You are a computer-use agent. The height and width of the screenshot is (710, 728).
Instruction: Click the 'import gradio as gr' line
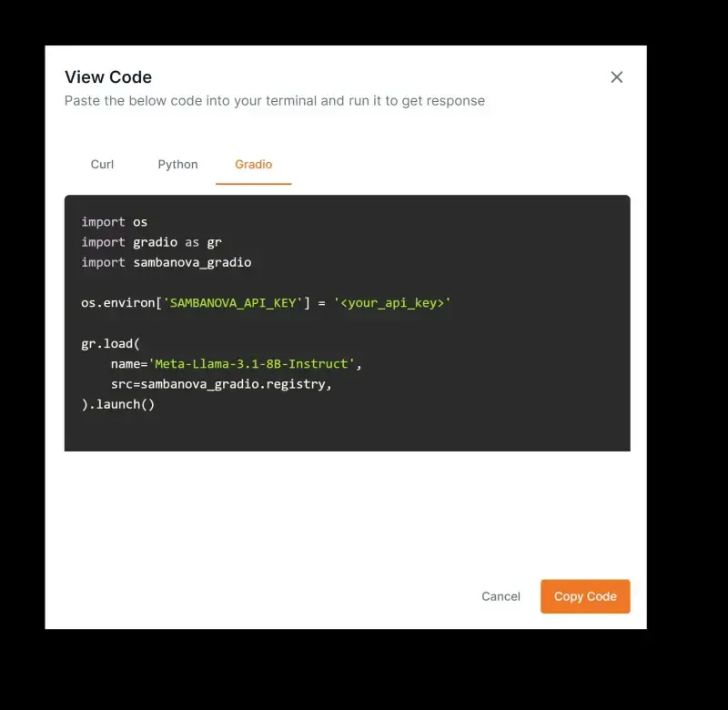(x=151, y=242)
